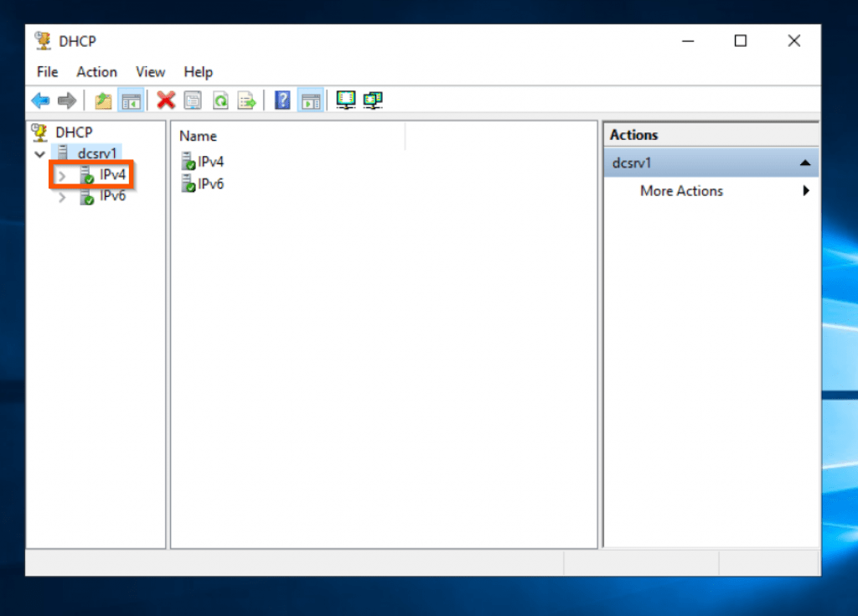The image size is (858, 616).
Task: Click the Refresh icon on the toolbar
Action: (220, 100)
